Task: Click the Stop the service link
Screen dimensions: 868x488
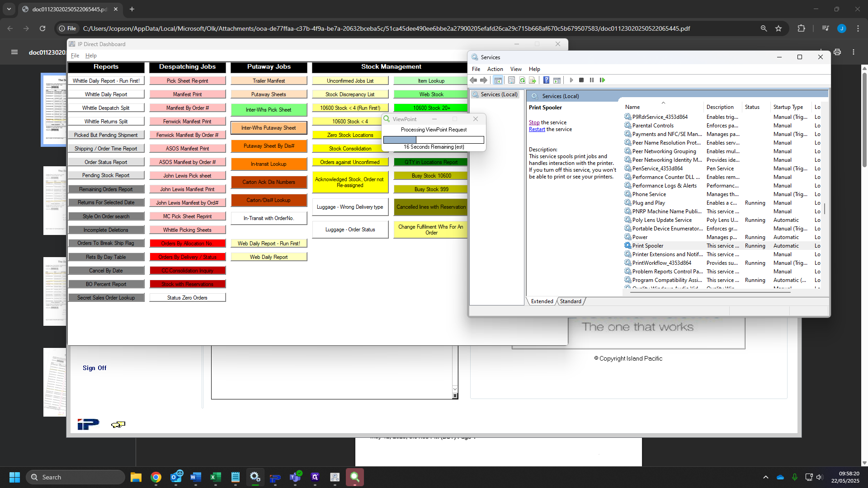Action: click(x=534, y=122)
